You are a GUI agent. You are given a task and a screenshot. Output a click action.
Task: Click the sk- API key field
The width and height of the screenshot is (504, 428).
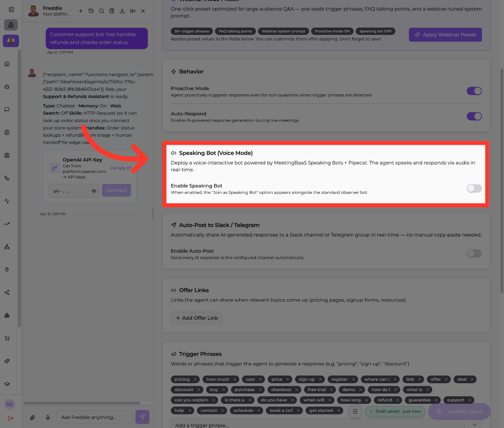[74, 191]
